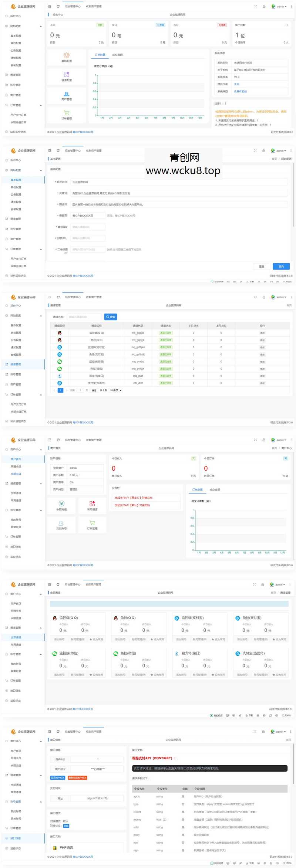Click the blue 提交 button
296x868 pixels.
pos(281,267)
